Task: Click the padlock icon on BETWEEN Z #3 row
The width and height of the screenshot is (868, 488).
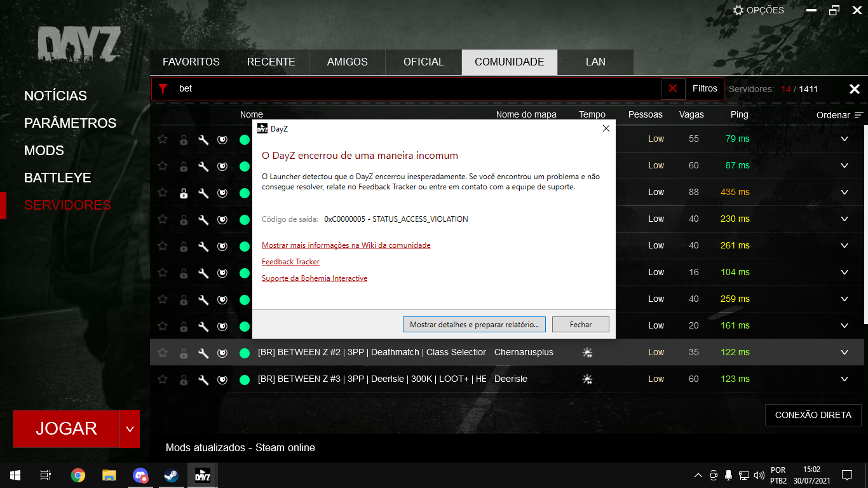Action: 184,379
